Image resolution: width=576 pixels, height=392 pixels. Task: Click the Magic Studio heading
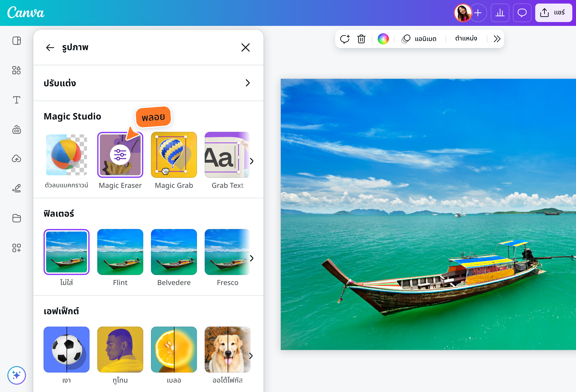point(72,117)
